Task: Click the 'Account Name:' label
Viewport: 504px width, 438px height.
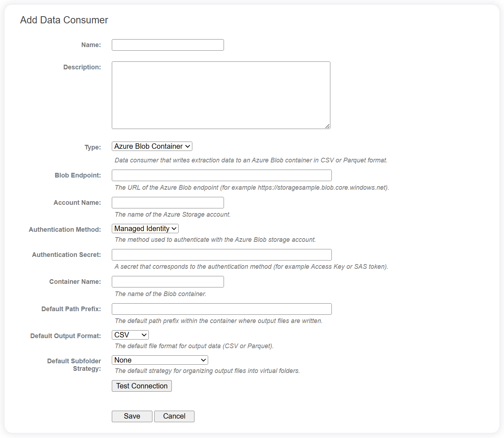Action: click(x=77, y=203)
